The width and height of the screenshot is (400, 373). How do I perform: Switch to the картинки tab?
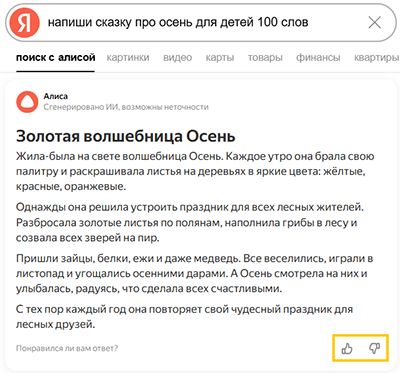pos(128,58)
